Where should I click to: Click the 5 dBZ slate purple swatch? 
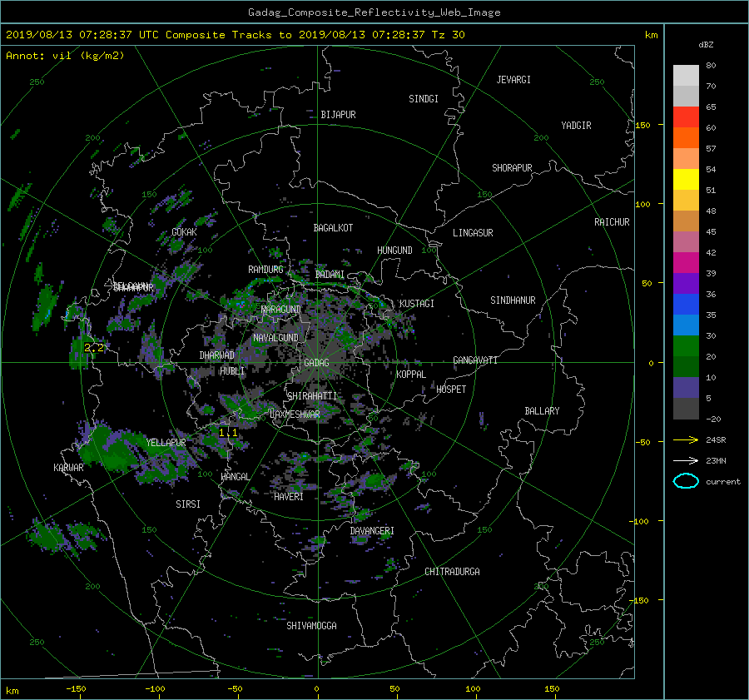pyautogui.click(x=686, y=387)
